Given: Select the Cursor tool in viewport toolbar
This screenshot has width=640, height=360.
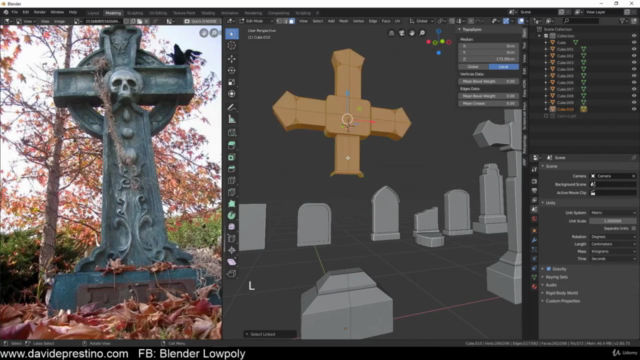Looking at the screenshot, I should (x=231, y=46).
